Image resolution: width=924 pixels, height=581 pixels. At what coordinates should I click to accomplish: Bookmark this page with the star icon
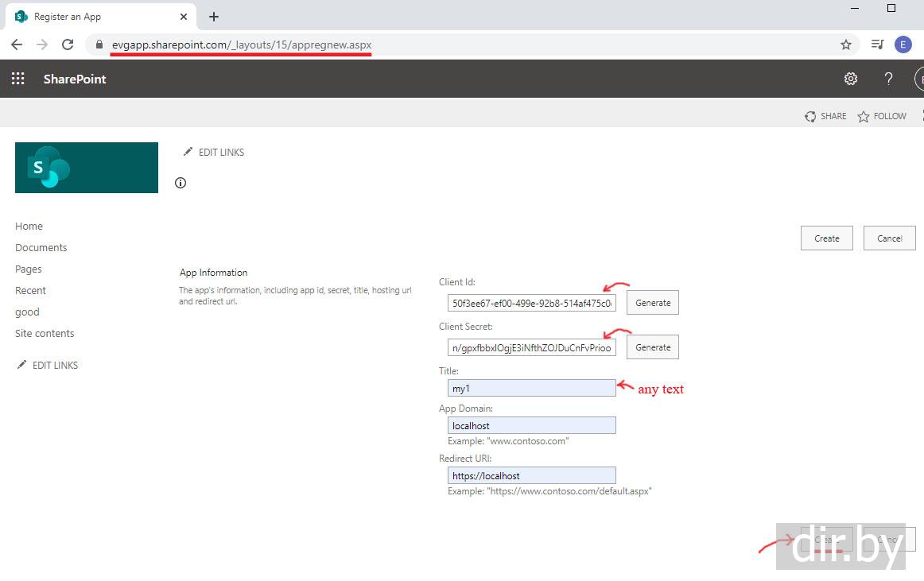tap(845, 45)
